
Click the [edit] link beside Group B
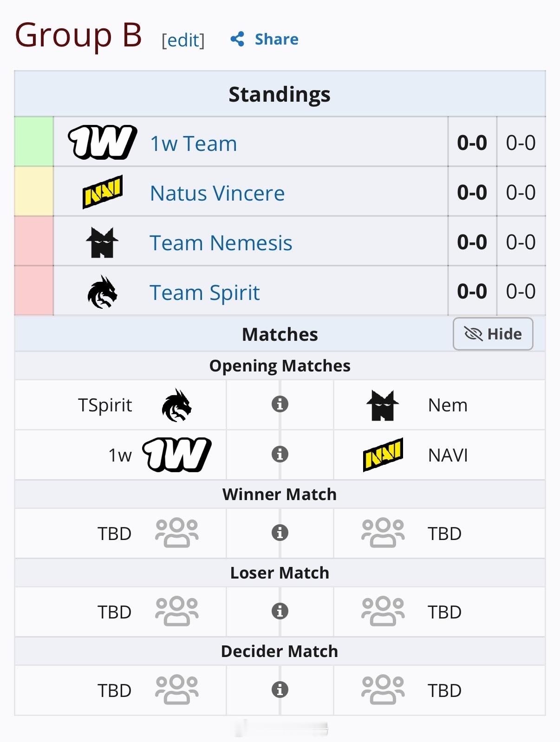point(183,40)
